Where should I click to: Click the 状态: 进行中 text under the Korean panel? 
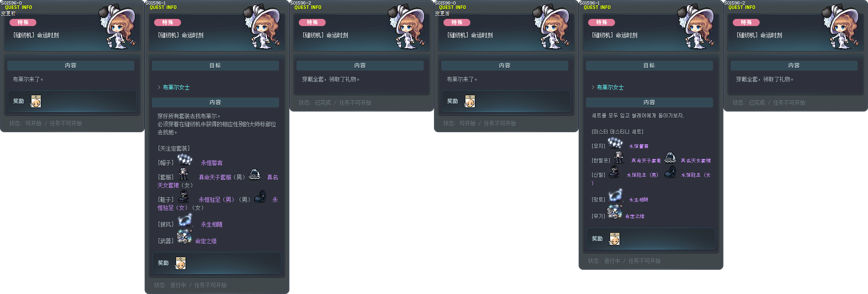click(604, 261)
